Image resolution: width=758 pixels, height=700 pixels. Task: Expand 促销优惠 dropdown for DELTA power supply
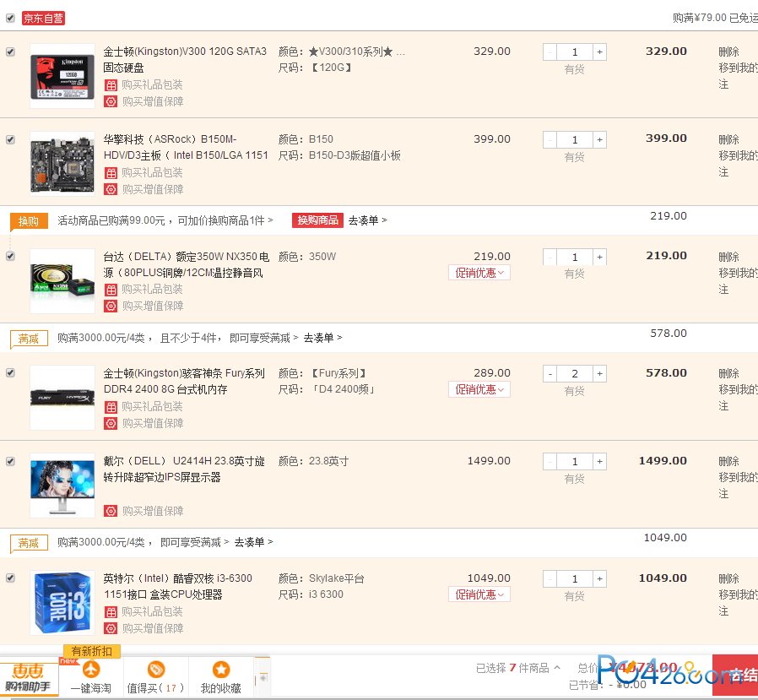point(479,273)
